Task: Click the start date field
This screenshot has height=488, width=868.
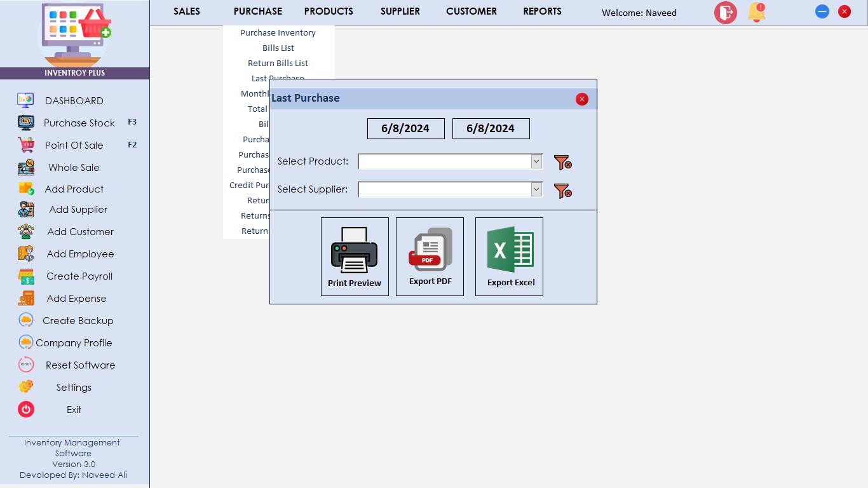Action: pyautogui.click(x=405, y=128)
